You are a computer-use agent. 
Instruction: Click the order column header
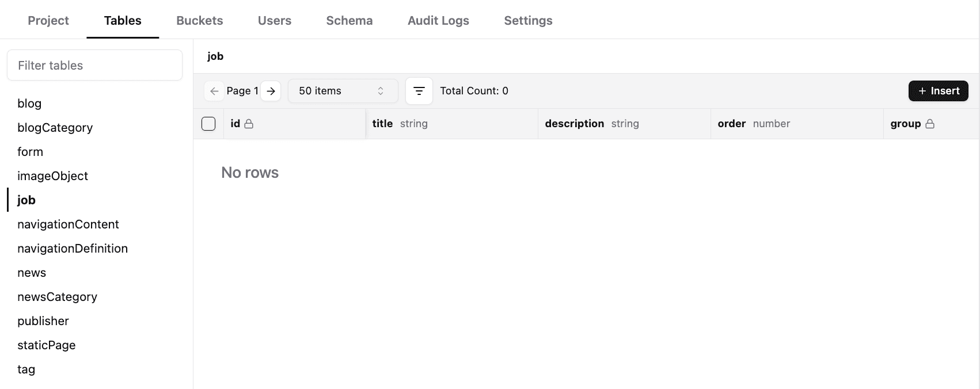pyautogui.click(x=731, y=124)
